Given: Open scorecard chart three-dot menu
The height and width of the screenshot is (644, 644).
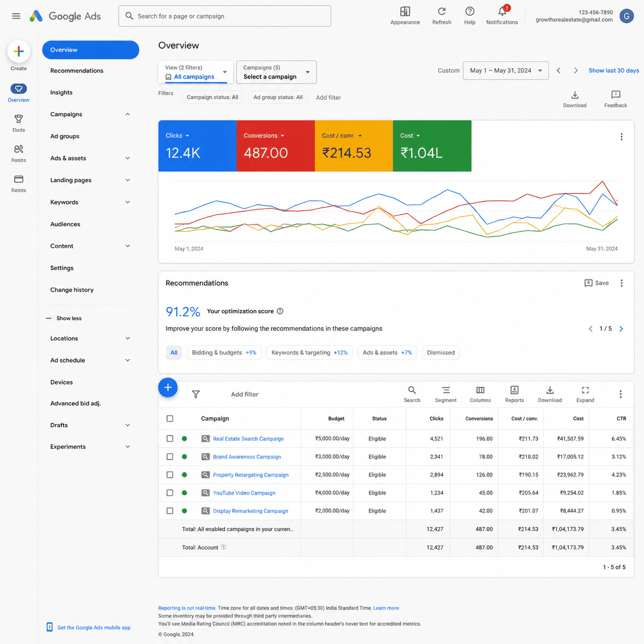Looking at the screenshot, I should (621, 137).
